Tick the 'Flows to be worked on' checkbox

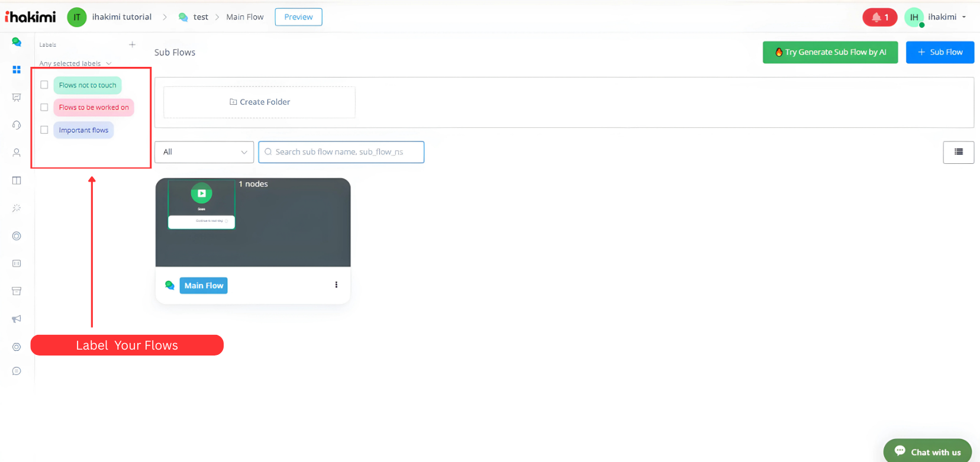(x=44, y=108)
